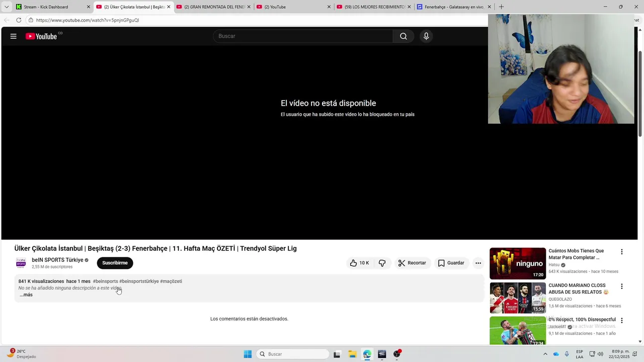
Task: Expand description with ...más
Action: (x=26, y=295)
